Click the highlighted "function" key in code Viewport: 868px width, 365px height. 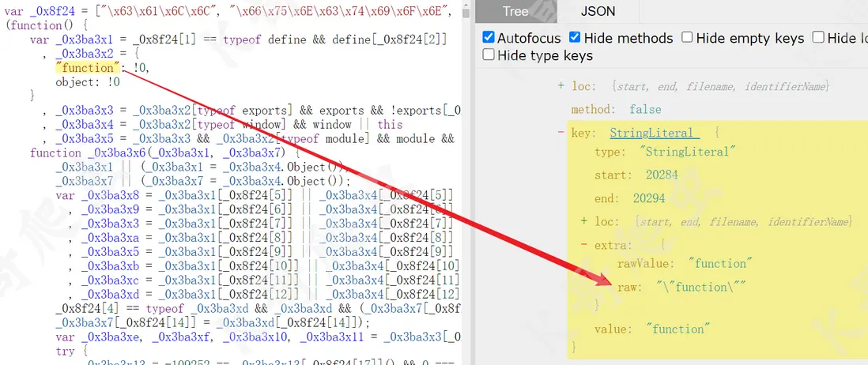[x=88, y=67]
